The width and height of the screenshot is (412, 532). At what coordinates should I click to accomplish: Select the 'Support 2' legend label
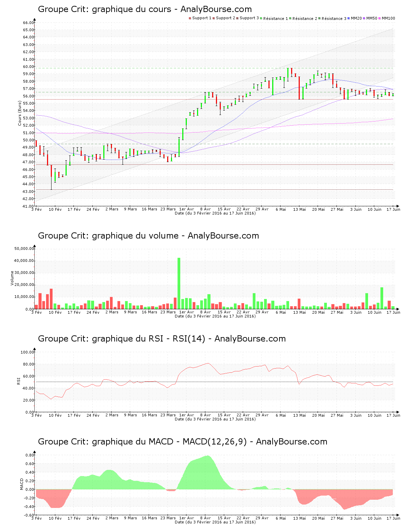click(226, 18)
